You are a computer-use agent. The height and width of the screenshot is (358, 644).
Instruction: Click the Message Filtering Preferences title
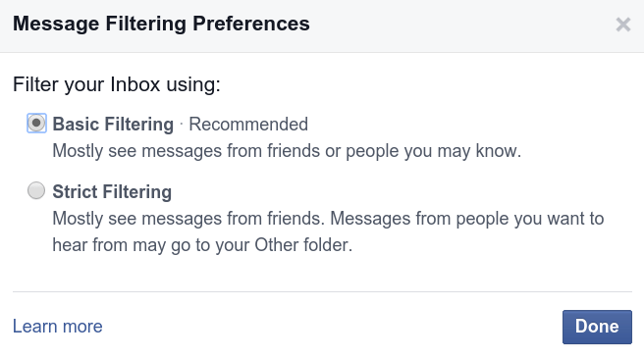(161, 24)
